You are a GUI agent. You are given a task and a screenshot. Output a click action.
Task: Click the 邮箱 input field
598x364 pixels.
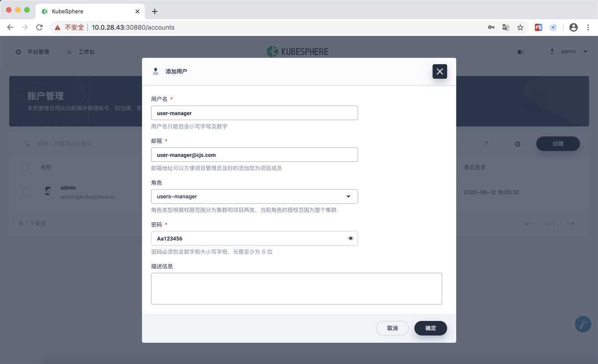254,155
